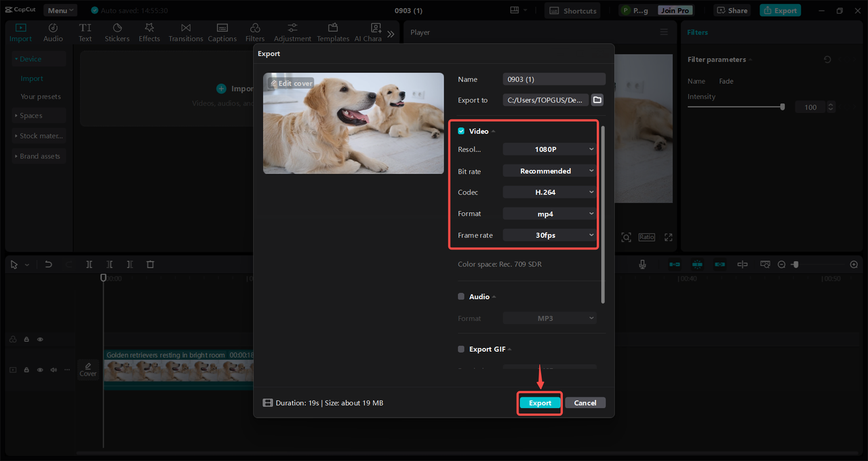Click the folder icon beside Export to path

pos(597,100)
